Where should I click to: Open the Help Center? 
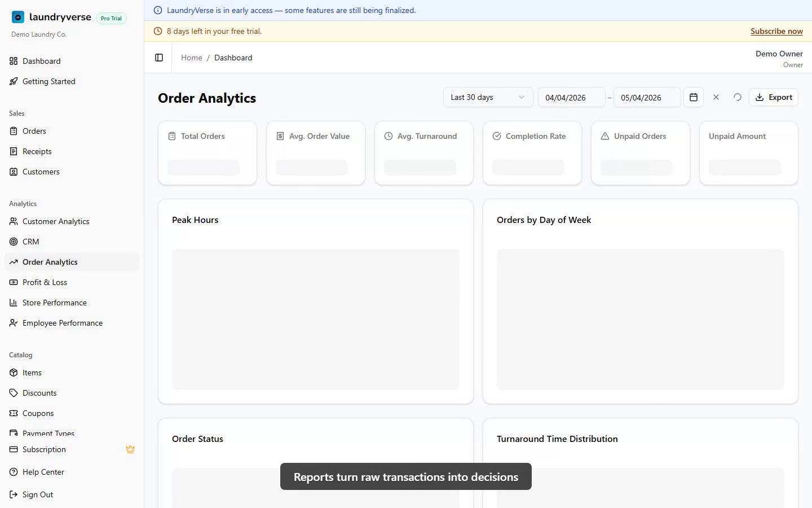pos(72,472)
